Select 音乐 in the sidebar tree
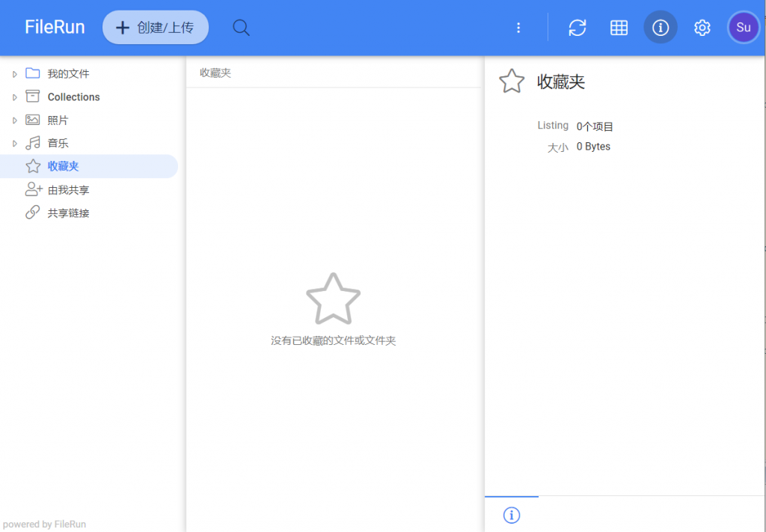766x532 pixels. coord(58,143)
